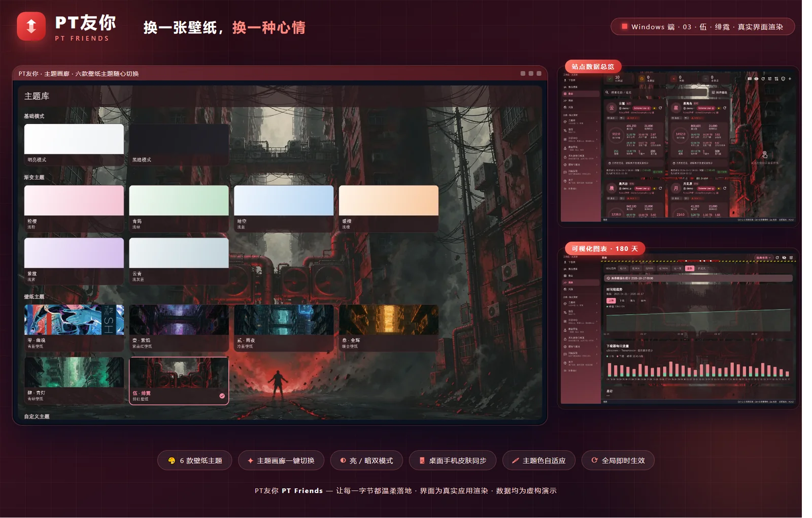The width and height of the screenshot is (812, 518).
Task: Select the 贰·雨夜 wallpaper theme
Action: click(x=284, y=328)
